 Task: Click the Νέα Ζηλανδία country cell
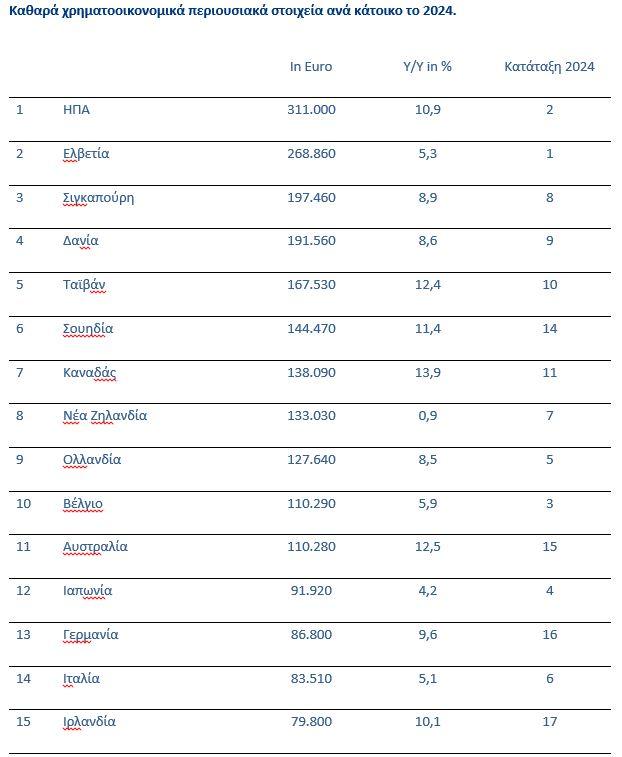(104, 415)
